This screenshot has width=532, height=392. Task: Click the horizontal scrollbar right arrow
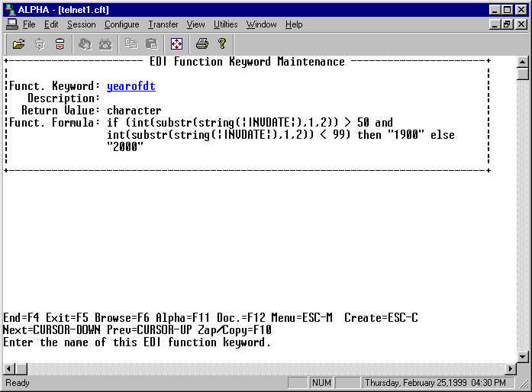pos(511,369)
